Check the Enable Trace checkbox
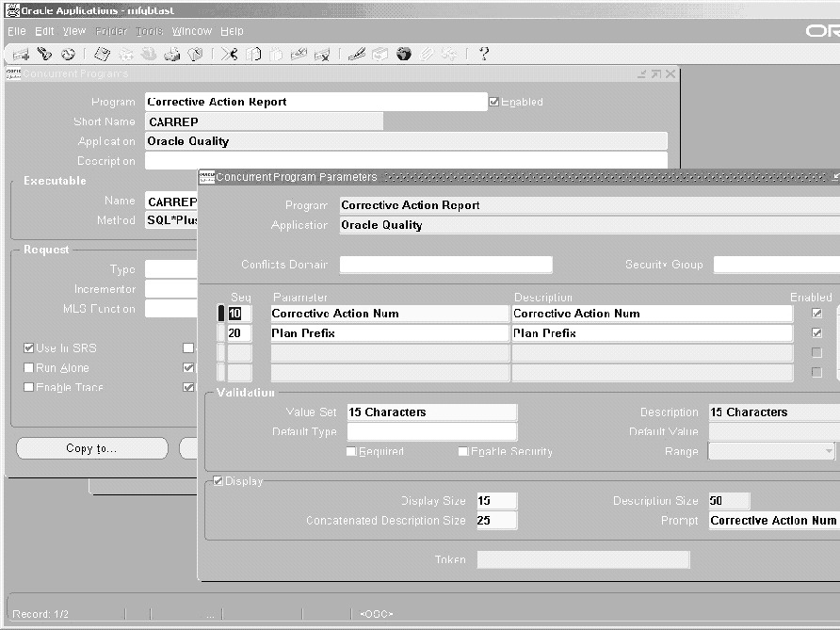Screen dimensions: 840x630 point(29,387)
